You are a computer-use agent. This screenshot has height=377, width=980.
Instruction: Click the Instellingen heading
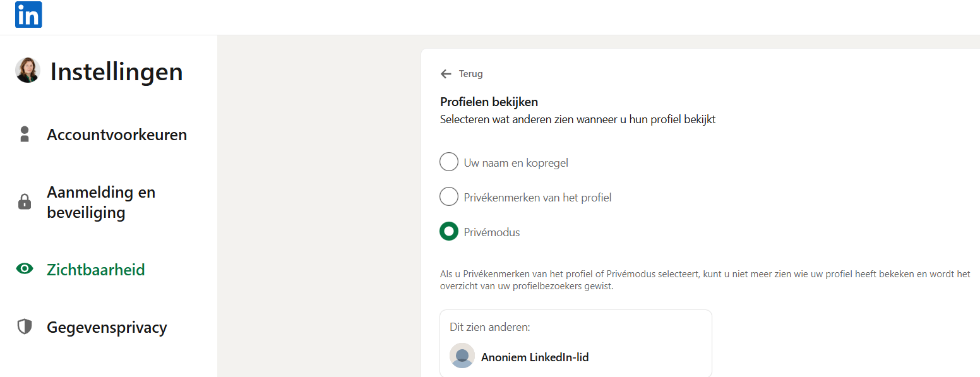pyautogui.click(x=116, y=71)
